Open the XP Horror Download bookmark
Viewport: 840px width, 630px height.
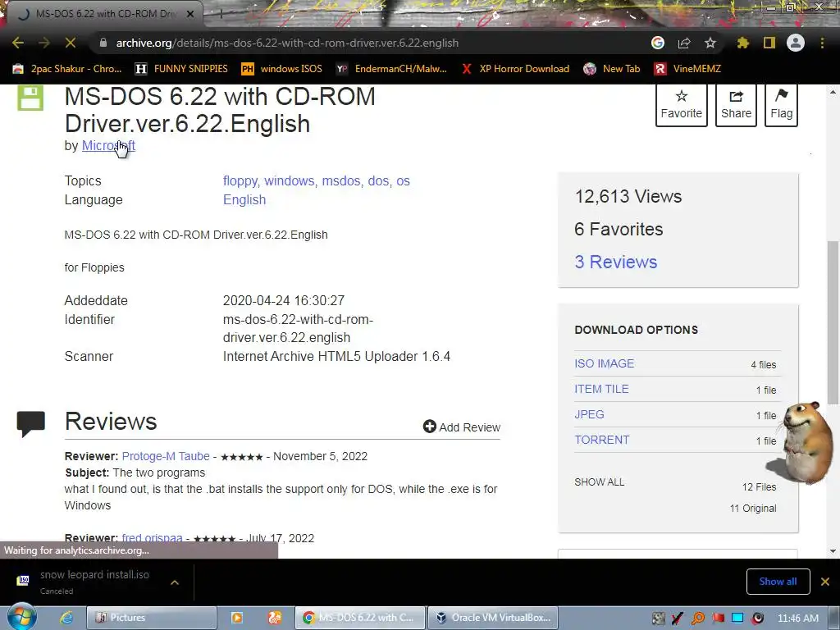515,69
